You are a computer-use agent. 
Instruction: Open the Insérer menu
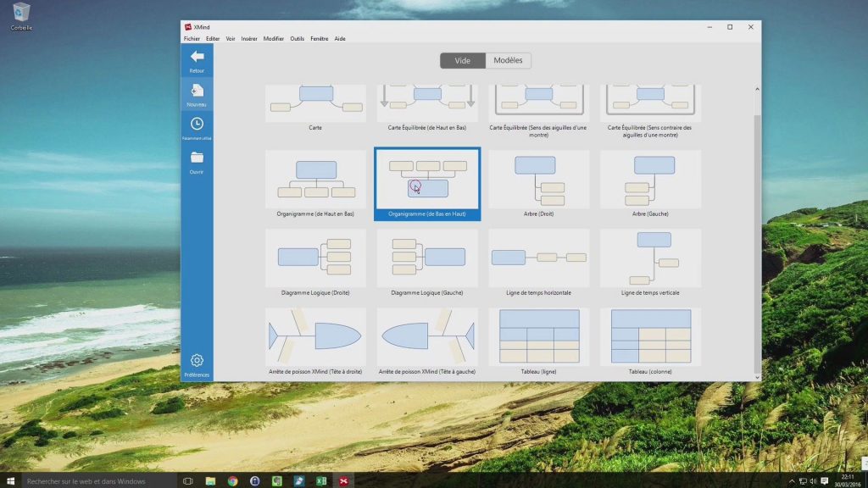[249, 39]
